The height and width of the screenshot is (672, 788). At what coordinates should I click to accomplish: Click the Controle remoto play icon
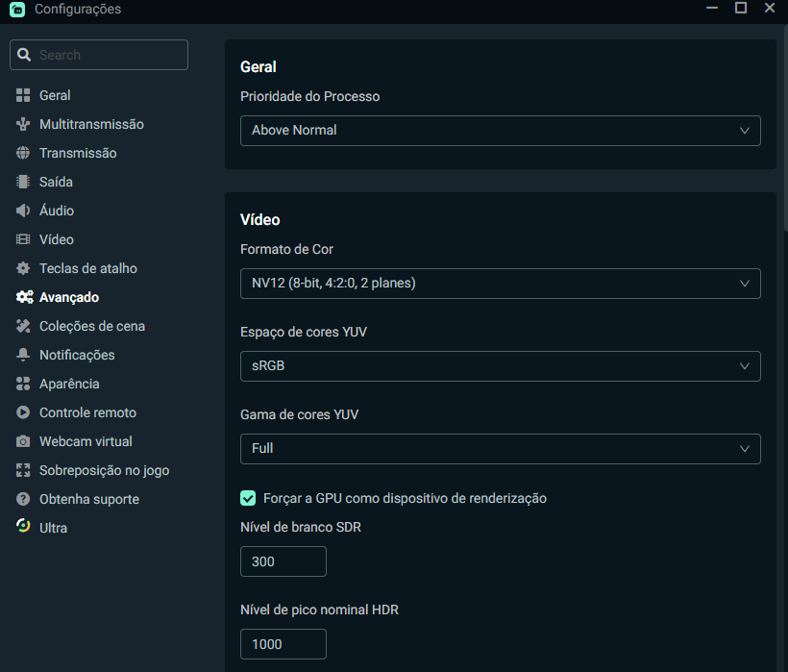coord(23,412)
